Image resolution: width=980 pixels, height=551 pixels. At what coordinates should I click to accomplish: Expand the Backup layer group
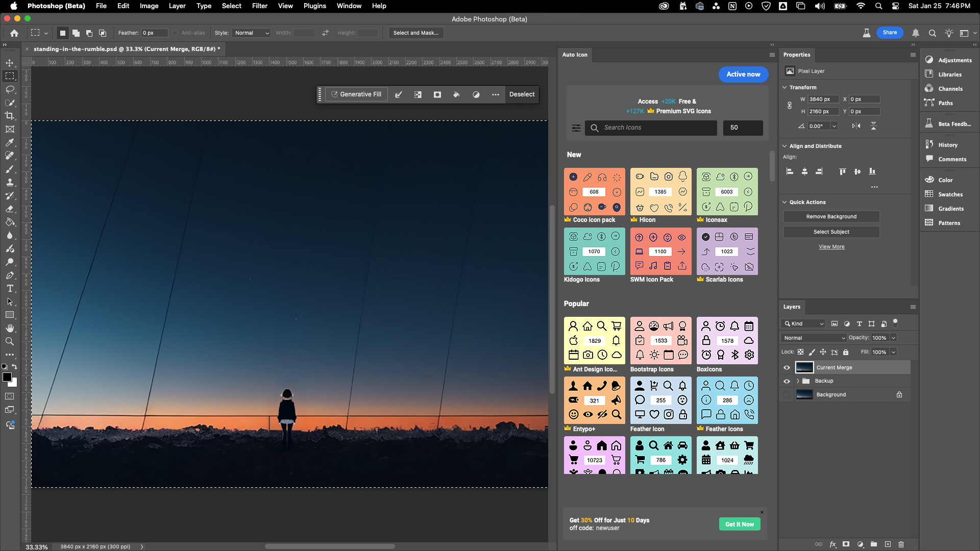[798, 381]
